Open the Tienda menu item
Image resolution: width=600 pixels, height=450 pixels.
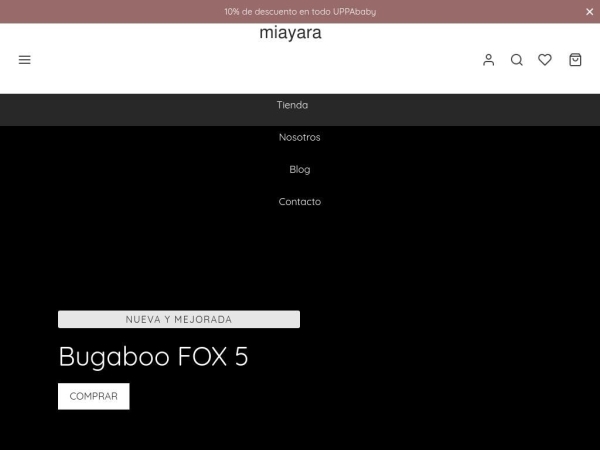coord(292,105)
